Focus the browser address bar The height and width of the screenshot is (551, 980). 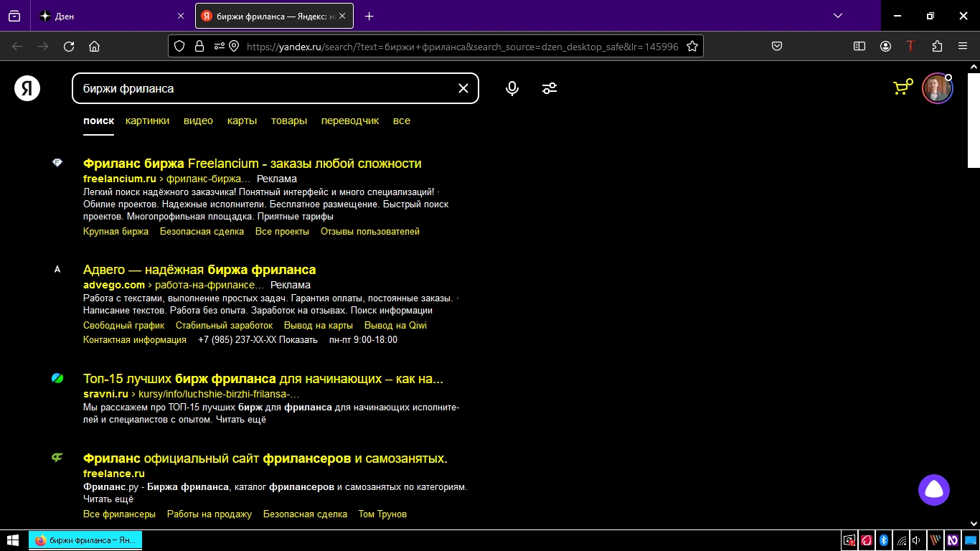pos(462,46)
